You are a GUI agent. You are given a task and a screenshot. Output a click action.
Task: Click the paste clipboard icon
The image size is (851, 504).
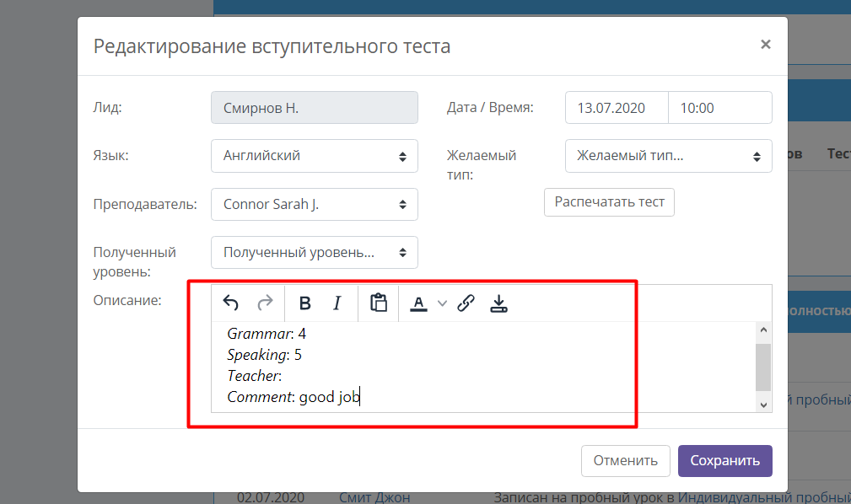pyautogui.click(x=379, y=303)
